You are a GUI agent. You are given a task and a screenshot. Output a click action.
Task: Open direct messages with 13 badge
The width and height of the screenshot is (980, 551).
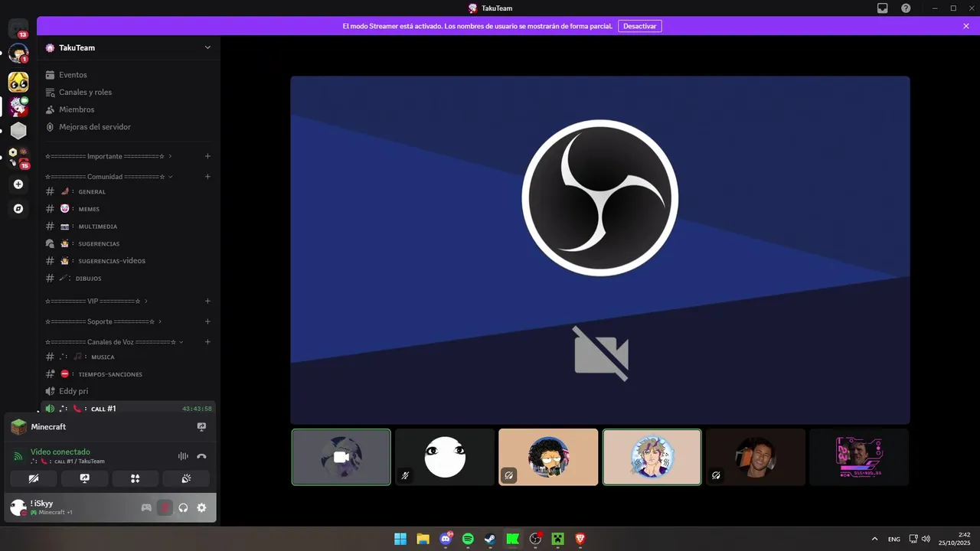18,29
